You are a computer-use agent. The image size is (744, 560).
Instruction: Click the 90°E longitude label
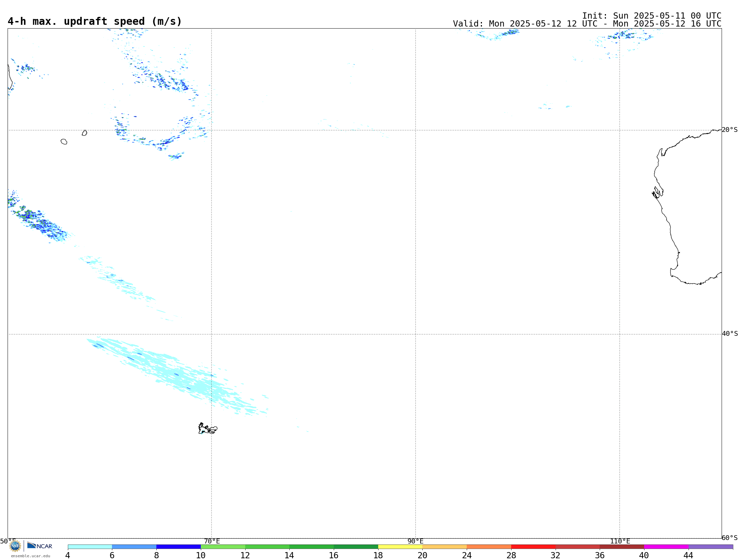(x=415, y=541)
